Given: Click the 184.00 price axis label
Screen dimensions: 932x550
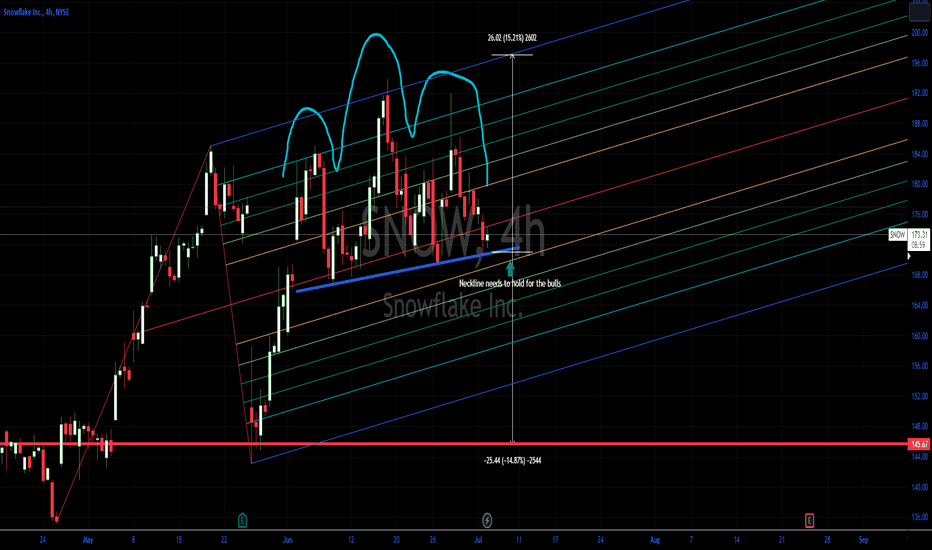Looking at the screenshot, I should 919,154.
